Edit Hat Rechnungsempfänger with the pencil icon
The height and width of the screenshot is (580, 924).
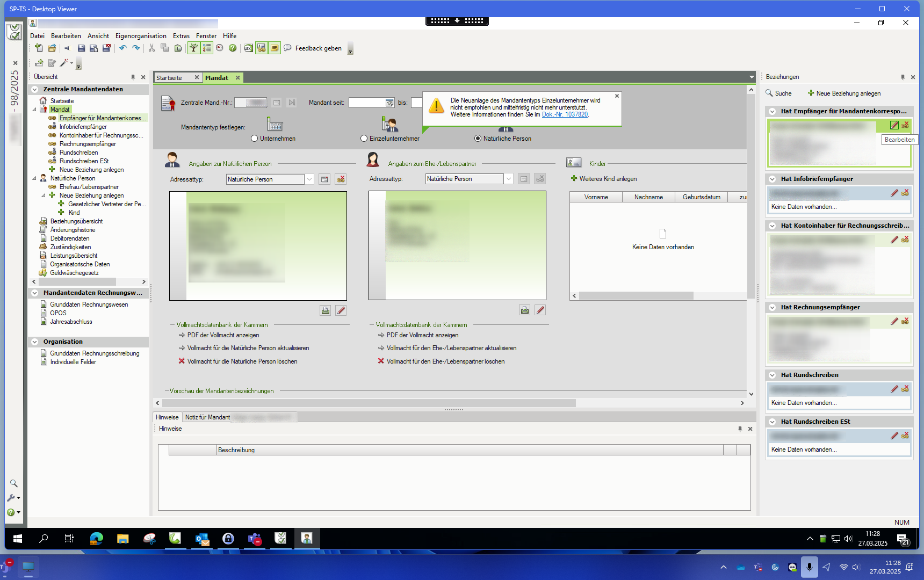894,321
